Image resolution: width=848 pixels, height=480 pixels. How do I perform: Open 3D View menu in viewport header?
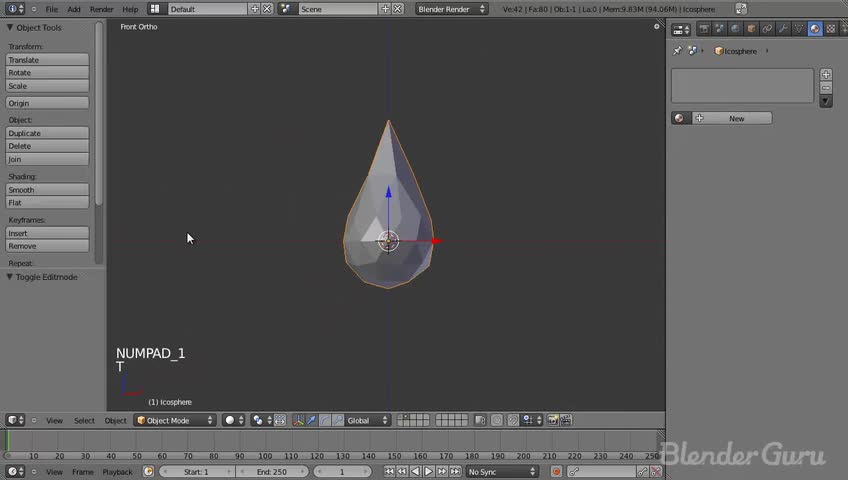pos(54,421)
